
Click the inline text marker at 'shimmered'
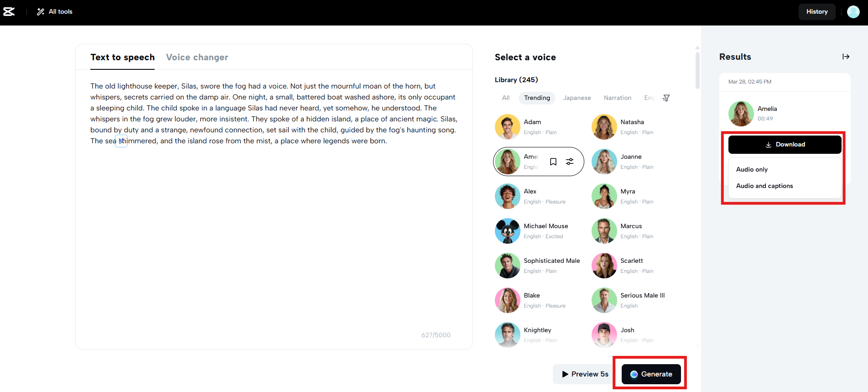pos(121,141)
